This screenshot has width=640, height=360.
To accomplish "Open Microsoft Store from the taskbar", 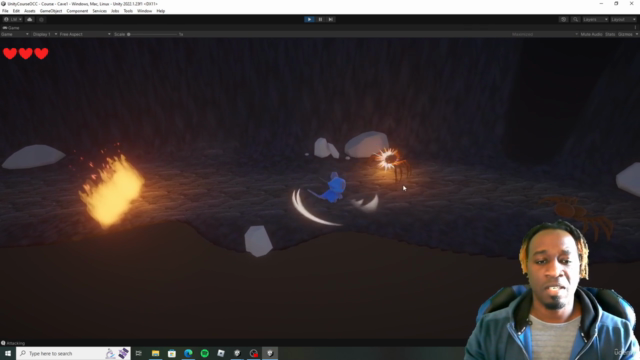I will (x=172, y=353).
